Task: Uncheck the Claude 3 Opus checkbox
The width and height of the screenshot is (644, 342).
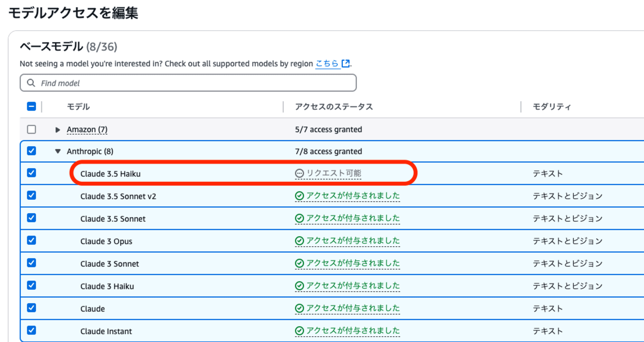Action: coord(32,240)
